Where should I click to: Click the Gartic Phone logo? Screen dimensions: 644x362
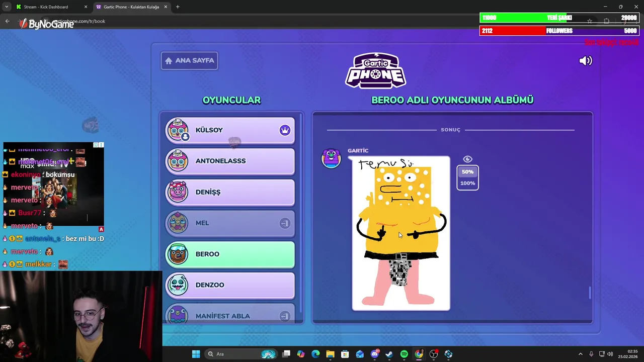[376, 70]
